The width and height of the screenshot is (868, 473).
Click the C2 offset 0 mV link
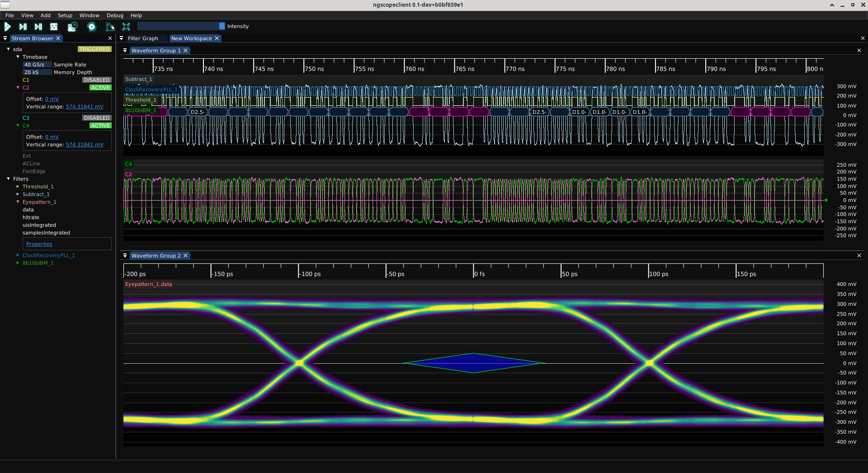52,99
